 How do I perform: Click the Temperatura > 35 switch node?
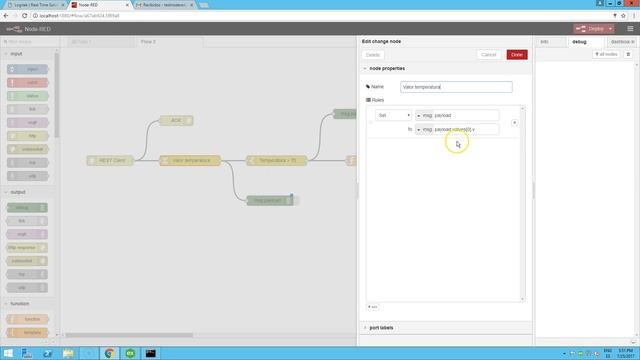point(277,160)
